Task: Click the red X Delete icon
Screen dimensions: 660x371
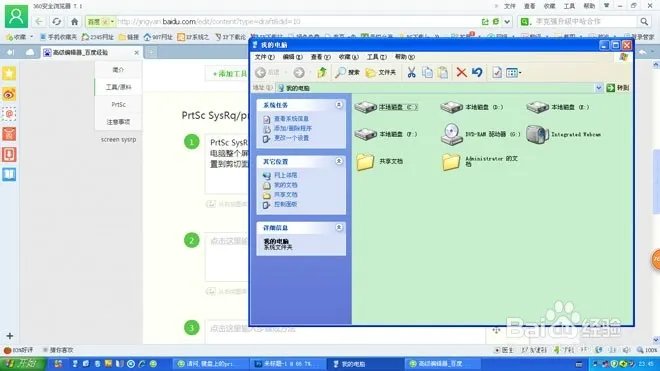Action: coord(461,72)
